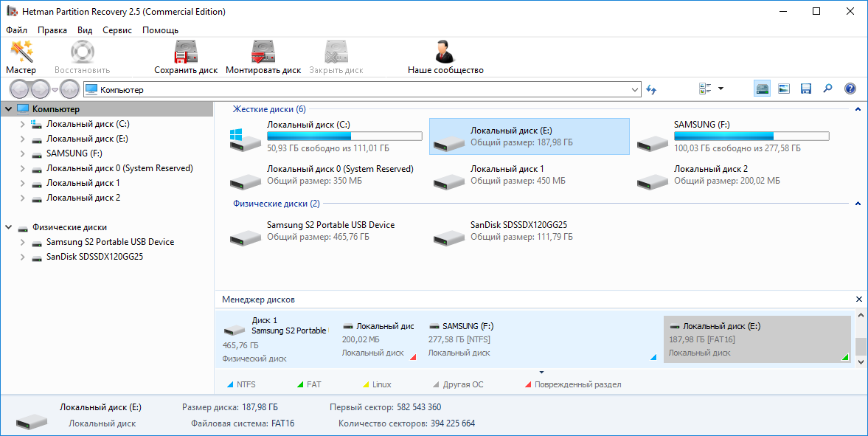Close the Менеджер дисков panel
The height and width of the screenshot is (436, 868).
coord(858,300)
